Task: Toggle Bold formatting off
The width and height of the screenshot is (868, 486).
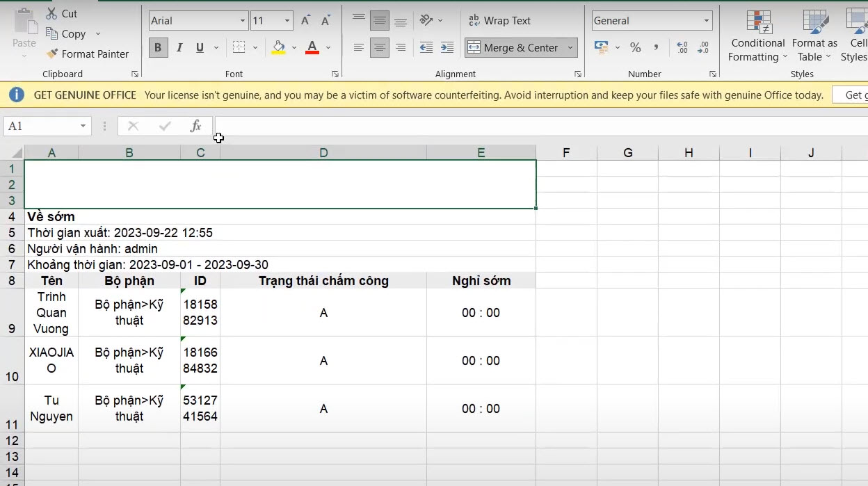Action: click(158, 47)
